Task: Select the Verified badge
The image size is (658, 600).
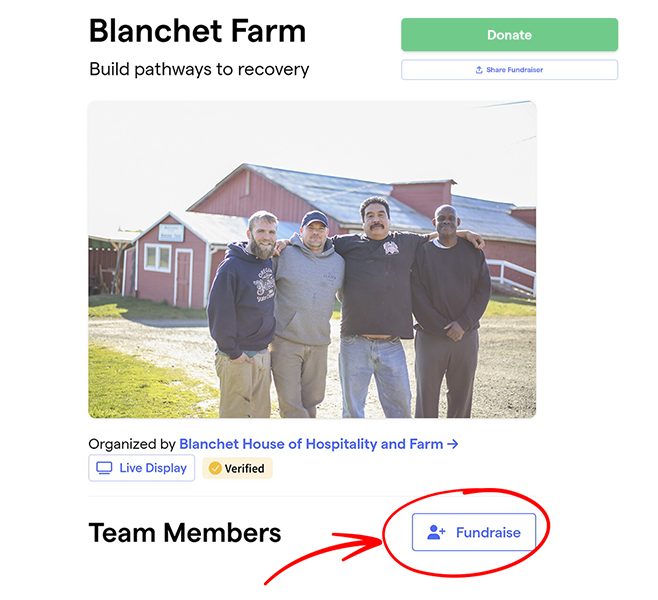Action: [x=238, y=468]
